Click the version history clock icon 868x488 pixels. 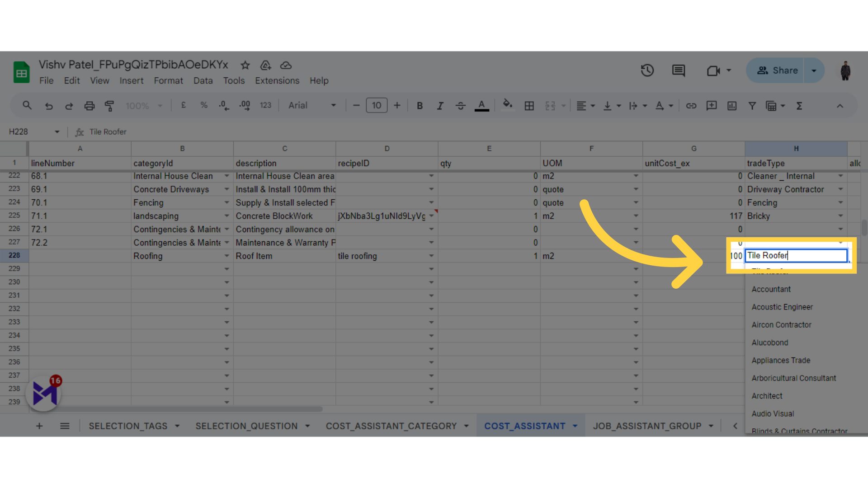pyautogui.click(x=647, y=70)
